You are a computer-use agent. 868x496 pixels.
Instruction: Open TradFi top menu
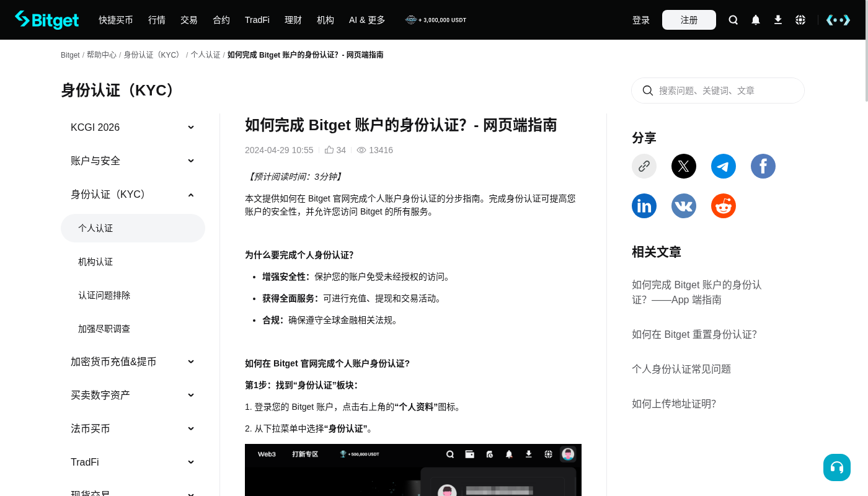[257, 20]
